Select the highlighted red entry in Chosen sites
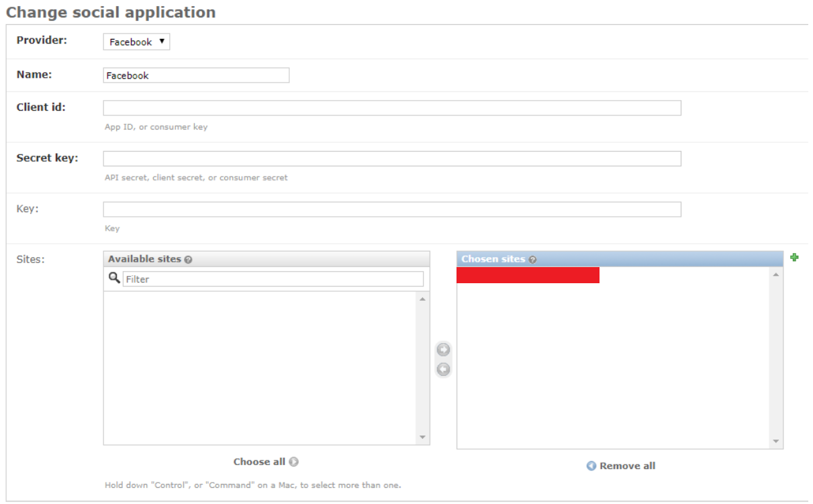Viewport: 813px width, 504px height. [x=528, y=275]
